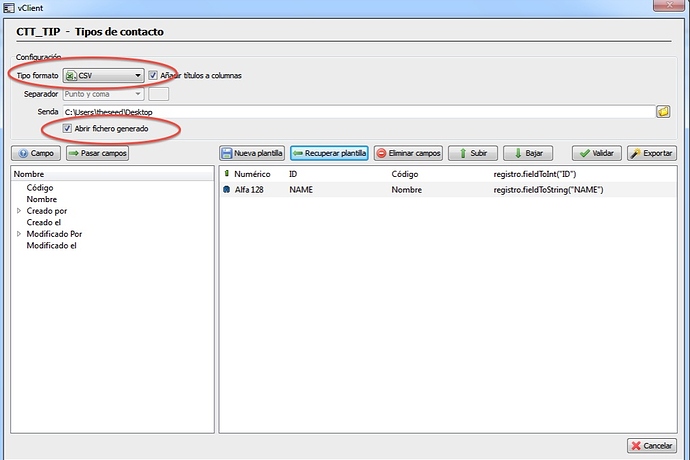Open the Tipo formato CSV dropdown

pyautogui.click(x=103, y=76)
